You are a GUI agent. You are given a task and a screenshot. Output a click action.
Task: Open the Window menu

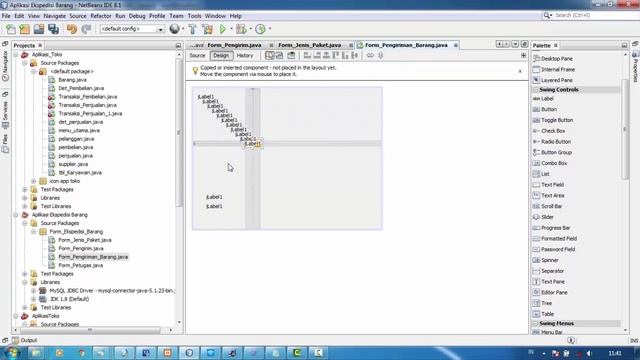coord(215,16)
